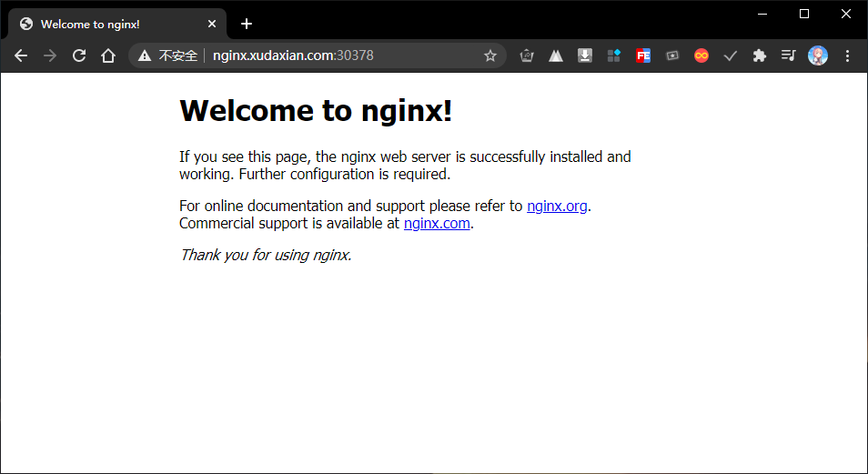Click text 'Further configuration is required.'

click(345, 174)
